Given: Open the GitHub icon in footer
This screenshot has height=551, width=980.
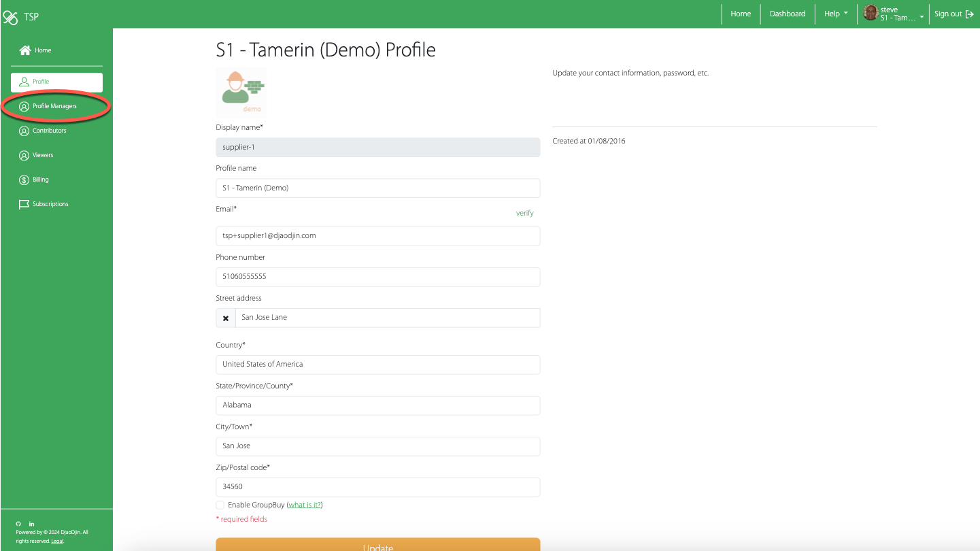Looking at the screenshot, I should point(18,524).
